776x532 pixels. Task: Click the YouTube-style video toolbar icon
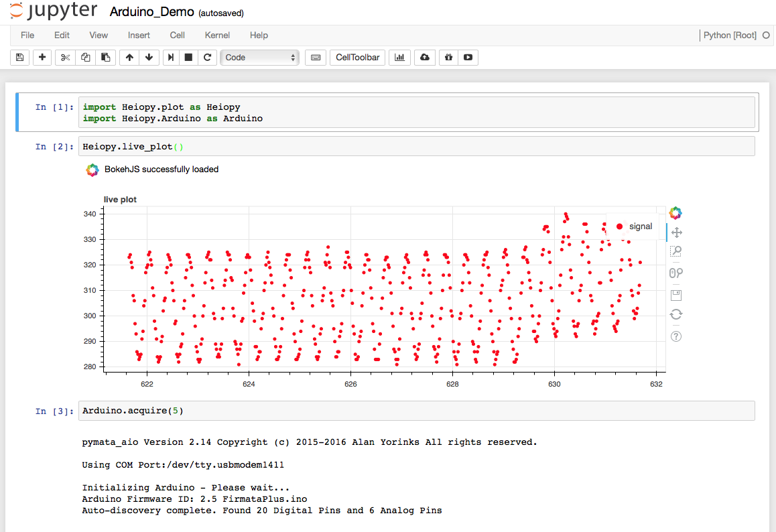(x=468, y=58)
